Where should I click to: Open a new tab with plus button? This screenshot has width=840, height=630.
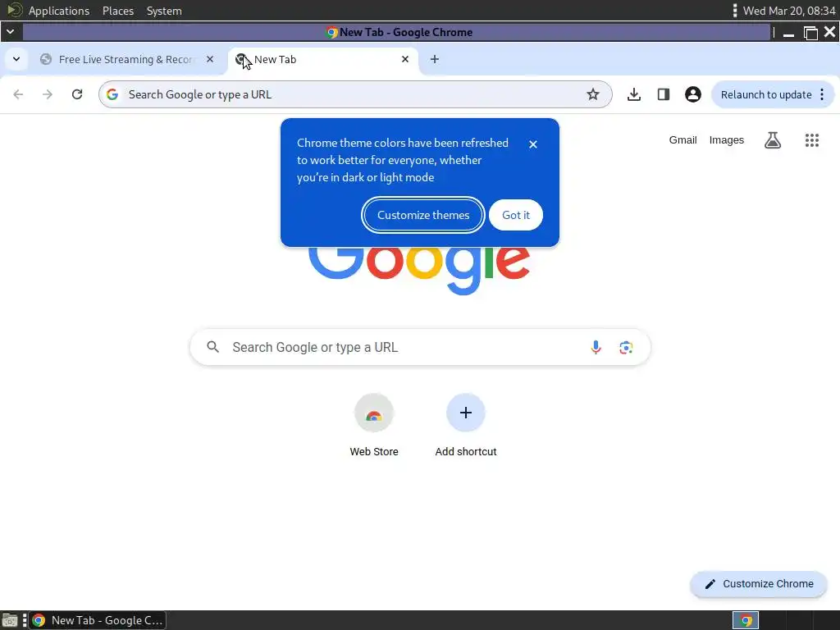(435, 59)
